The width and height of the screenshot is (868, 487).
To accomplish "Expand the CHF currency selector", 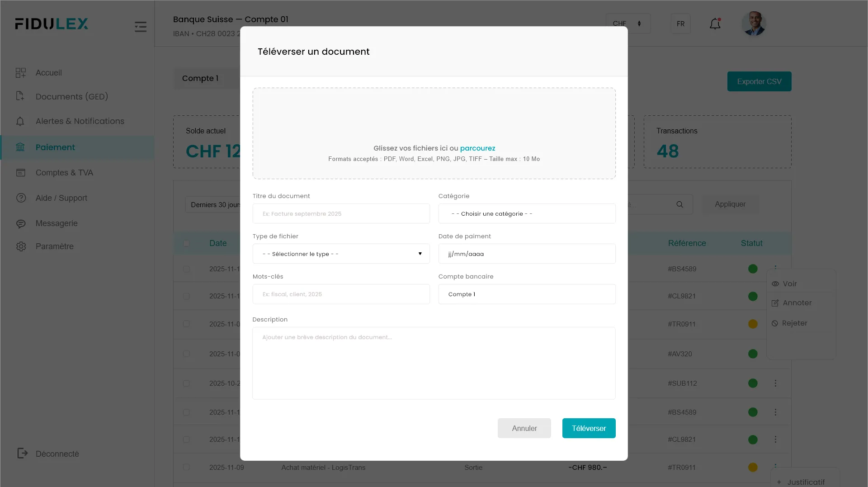I will point(627,24).
